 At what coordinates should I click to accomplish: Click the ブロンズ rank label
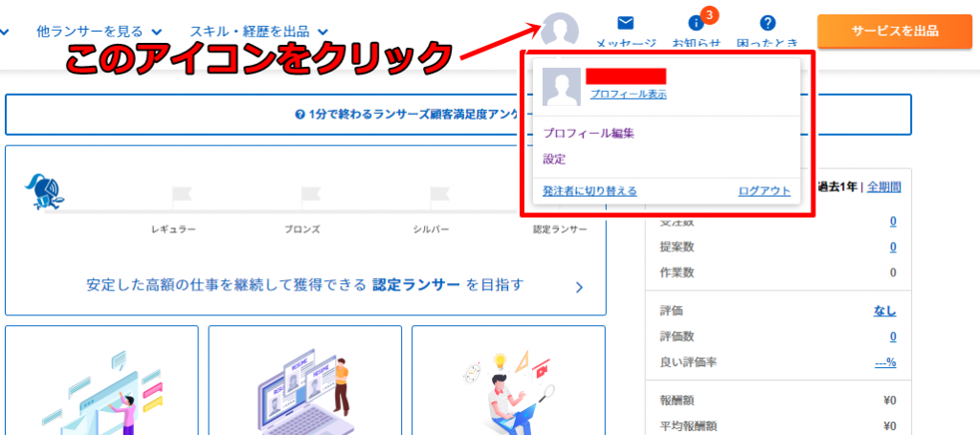301,229
